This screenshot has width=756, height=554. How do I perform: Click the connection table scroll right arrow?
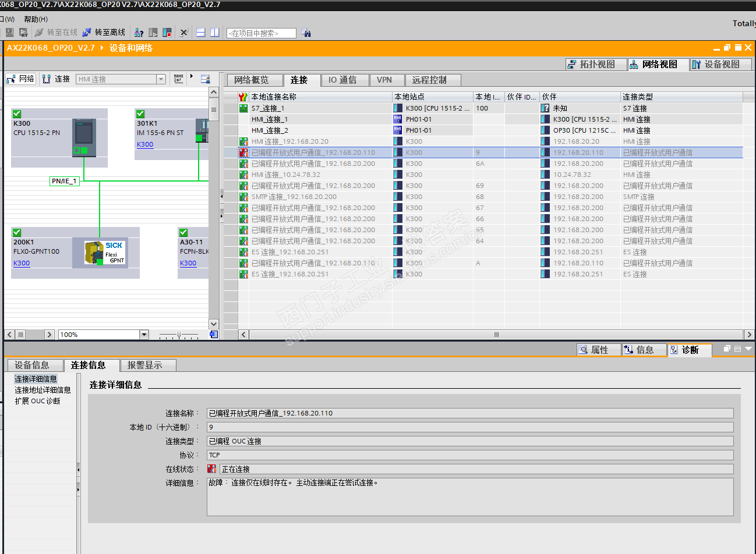click(749, 335)
